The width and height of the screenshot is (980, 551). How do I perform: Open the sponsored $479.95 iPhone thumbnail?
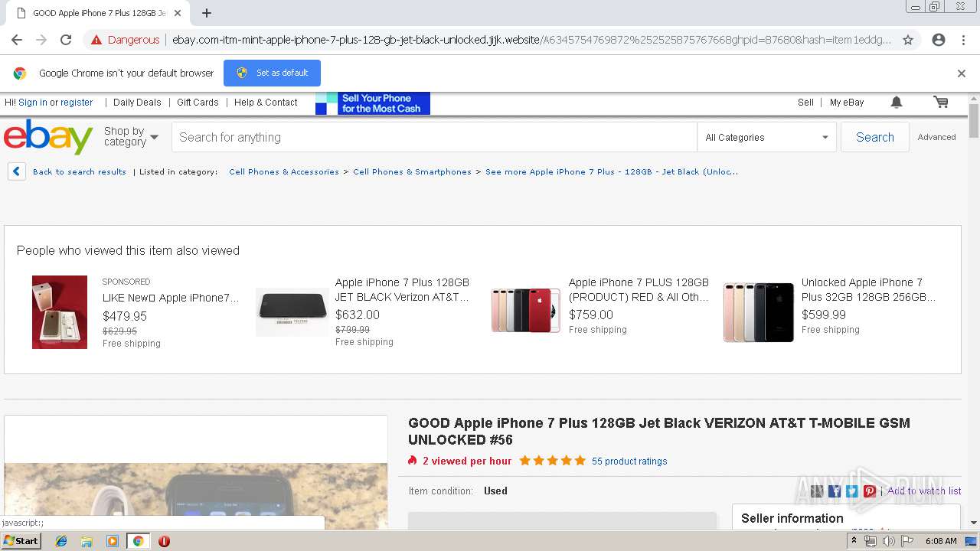[x=60, y=312]
